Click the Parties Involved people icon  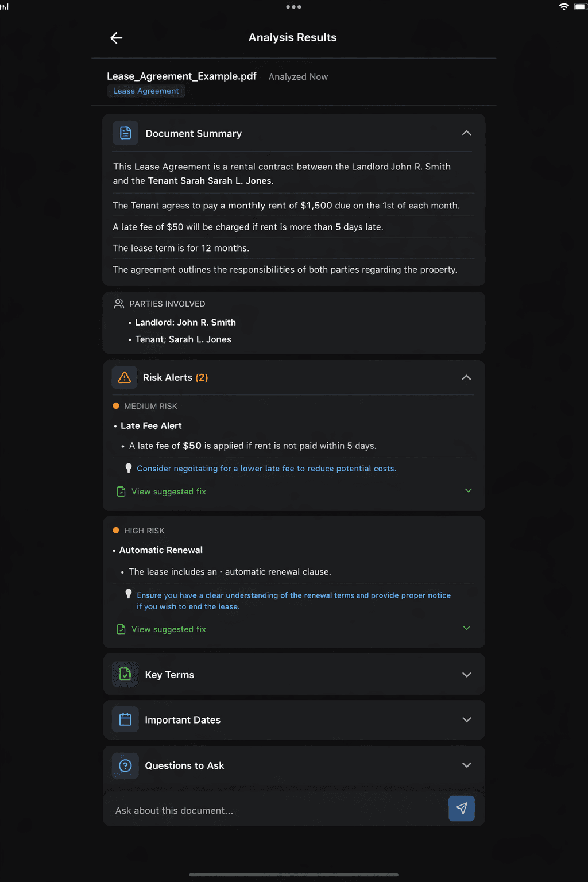click(119, 303)
